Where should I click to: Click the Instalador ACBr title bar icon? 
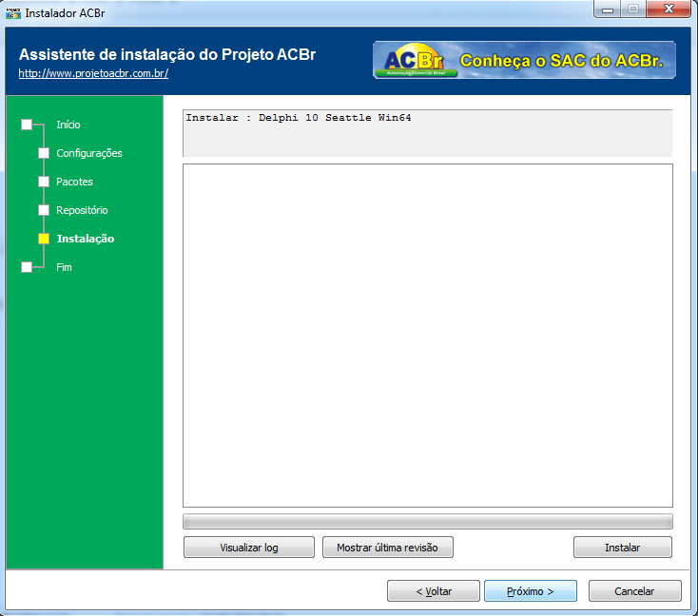tap(13, 13)
